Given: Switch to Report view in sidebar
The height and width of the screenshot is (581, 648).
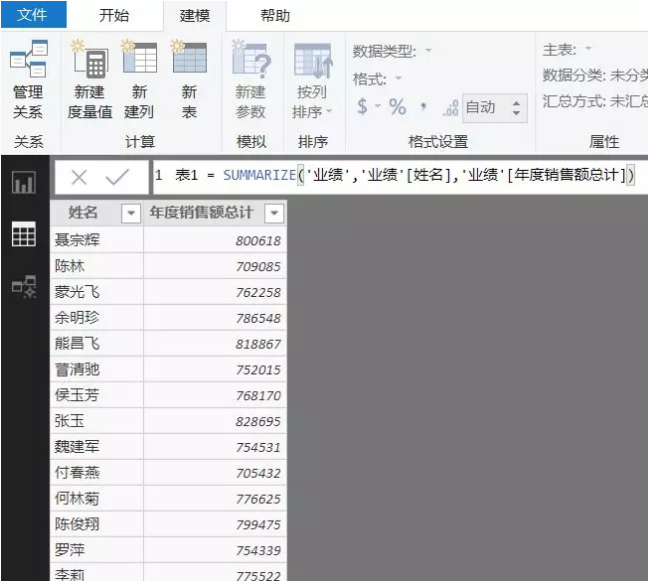Looking at the screenshot, I should point(24,183).
